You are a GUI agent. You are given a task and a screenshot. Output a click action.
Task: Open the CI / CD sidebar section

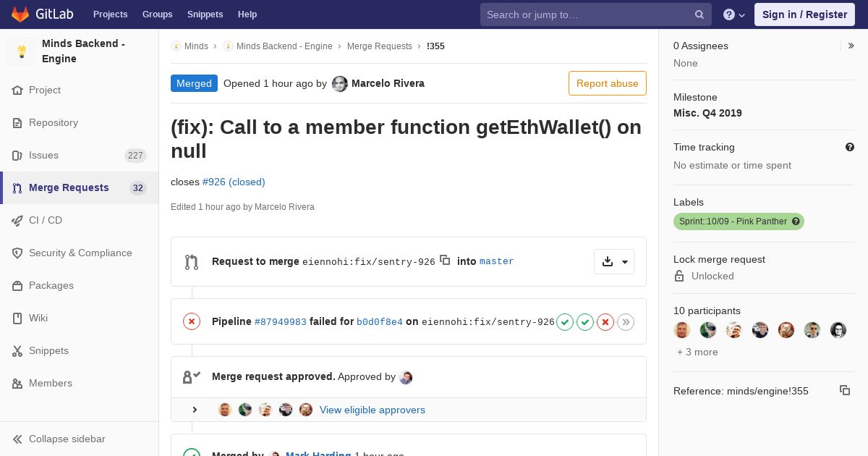click(46, 220)
